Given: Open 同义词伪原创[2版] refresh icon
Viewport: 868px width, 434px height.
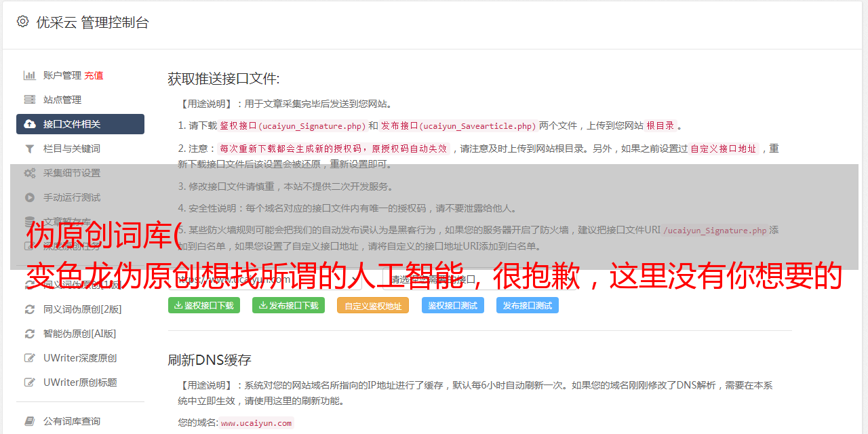Looking at the screenshot, I should coord(30,309).
